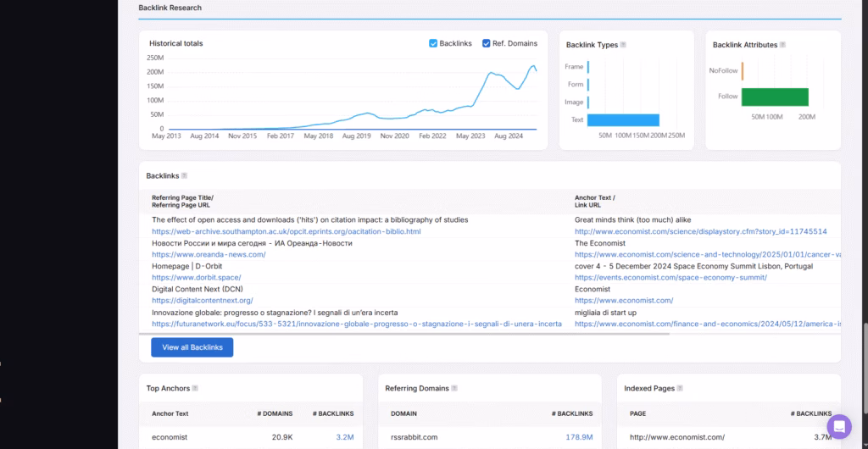Click the info icon next to Backlinks heading

[184, 176]
